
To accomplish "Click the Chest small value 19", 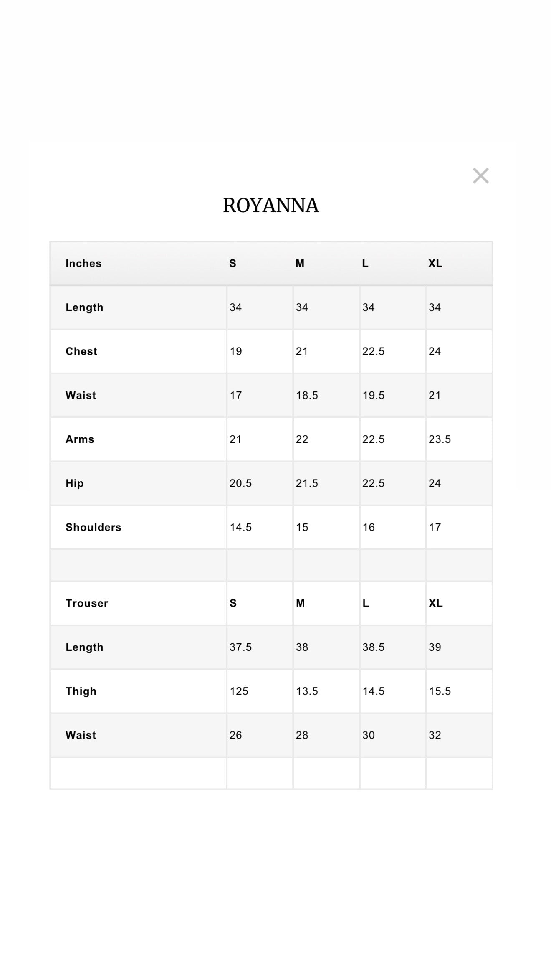I will pos(236,351).
